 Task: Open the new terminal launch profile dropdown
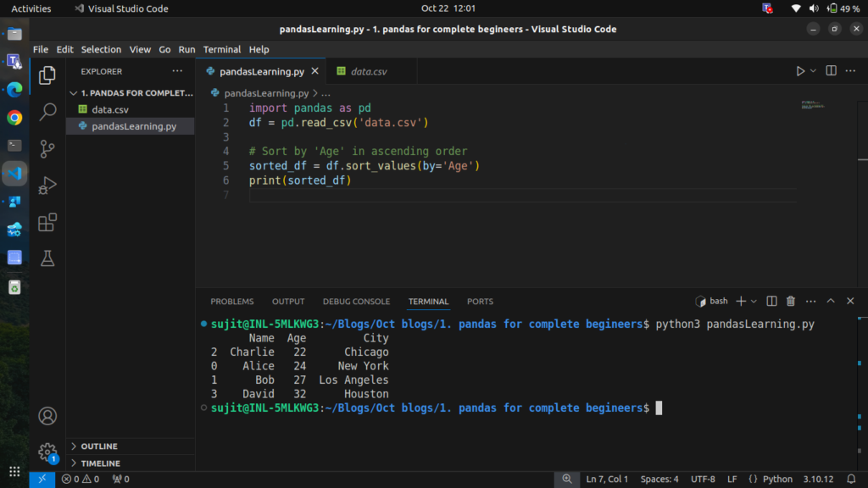tap(754, 301)
